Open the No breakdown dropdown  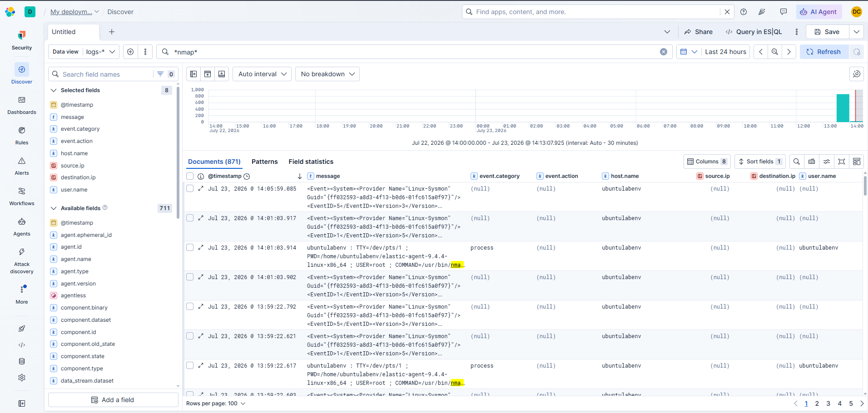click(327, 74)
